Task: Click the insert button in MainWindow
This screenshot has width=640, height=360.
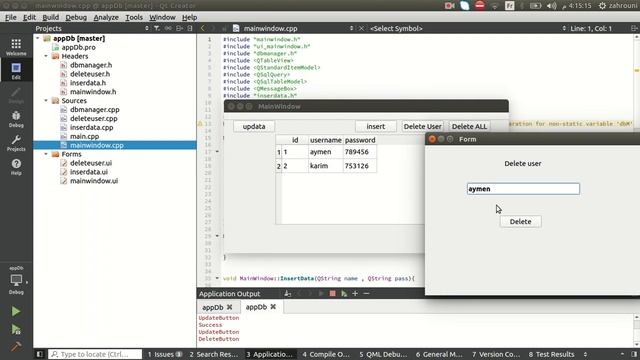Action: click(x=376, y=127)
